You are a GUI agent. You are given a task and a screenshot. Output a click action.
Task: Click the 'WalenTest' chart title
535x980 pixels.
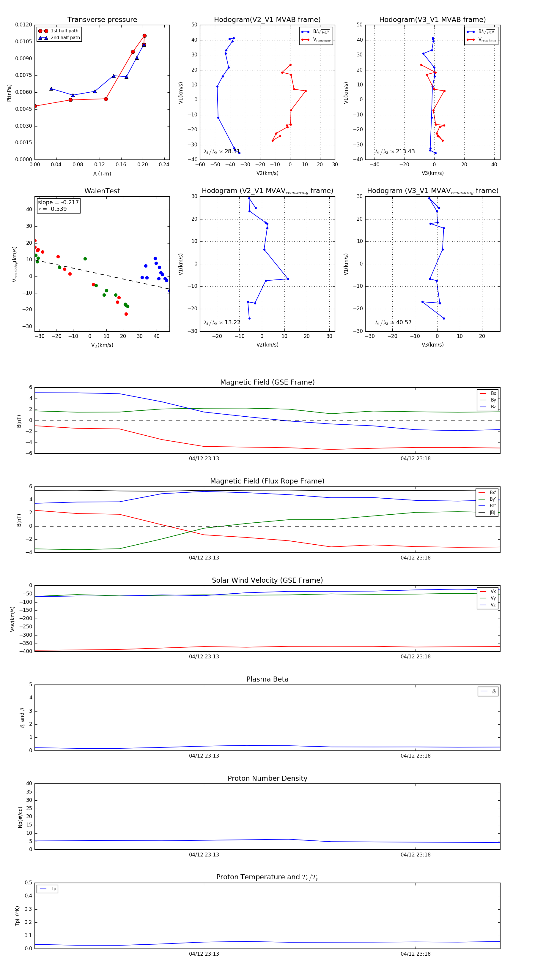click(102, 191)
